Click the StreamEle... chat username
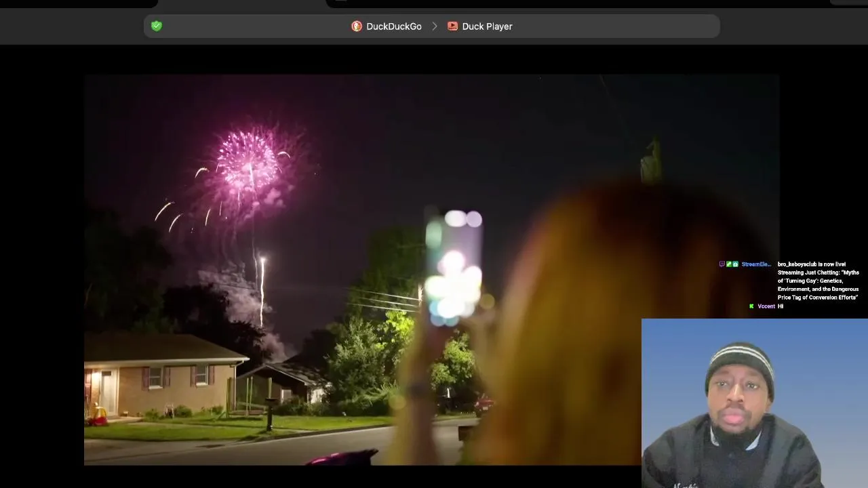 click(756, 264)
